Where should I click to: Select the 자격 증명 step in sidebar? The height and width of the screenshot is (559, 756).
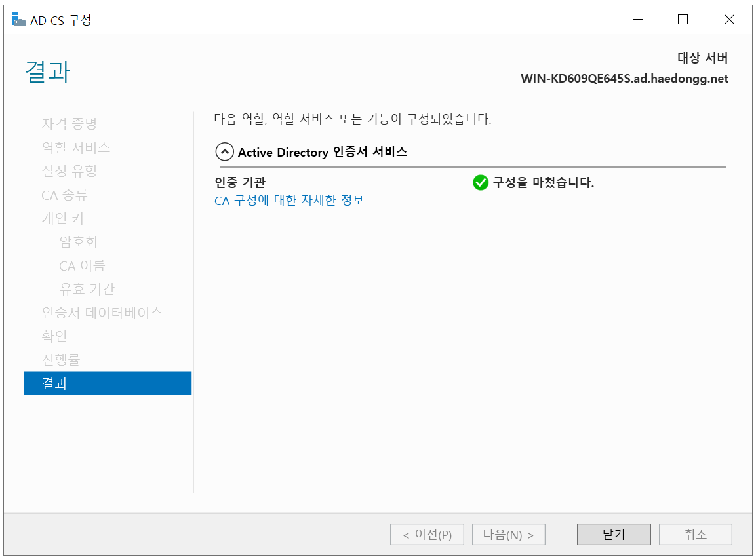(70, 124)
